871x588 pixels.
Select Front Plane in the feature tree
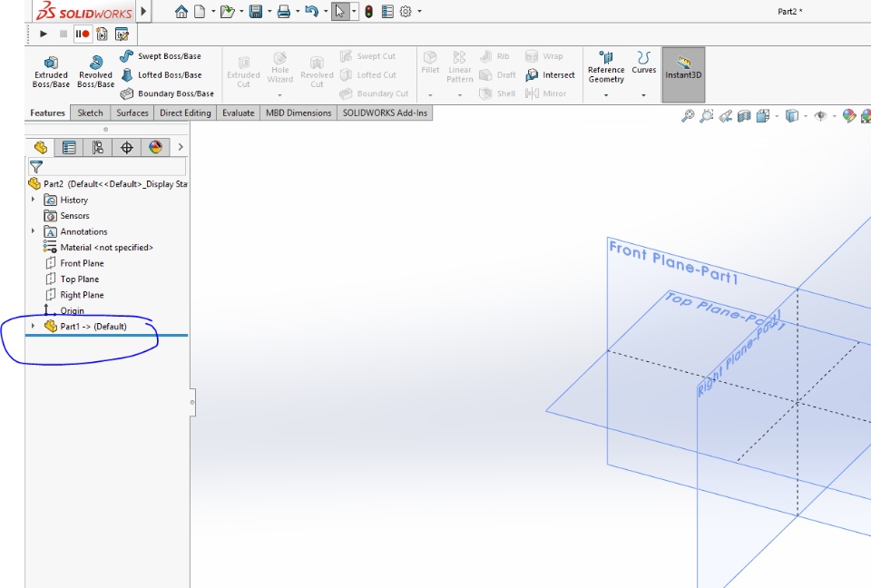coord(74,263)
